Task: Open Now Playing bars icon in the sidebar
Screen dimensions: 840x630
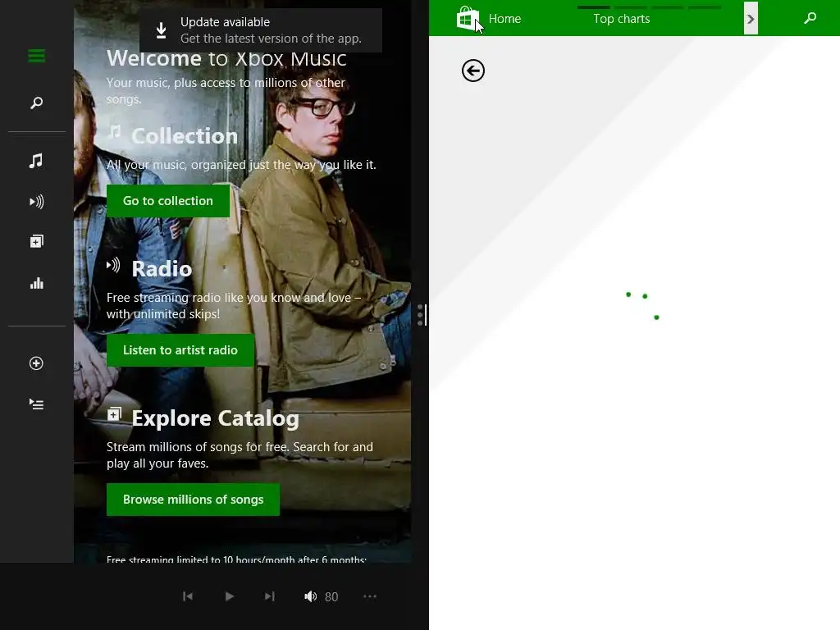Action: point(36,283)
